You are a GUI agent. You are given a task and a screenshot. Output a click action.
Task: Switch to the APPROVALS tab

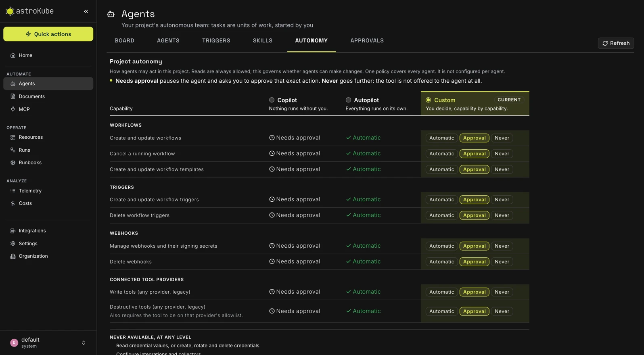click(367, 41)
